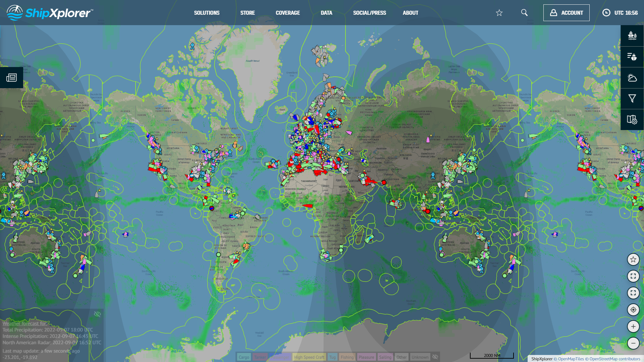Click the ACCOUNT button
This screenshot has width=644, height=362.
pos(567,13)
